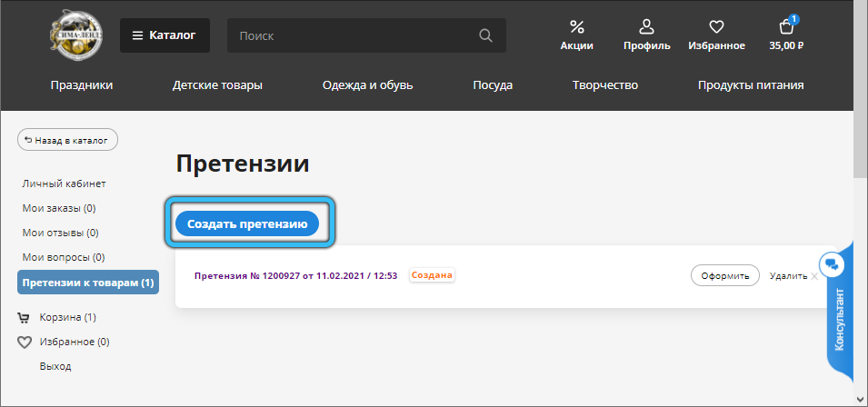Screen dimensions: 868x407
Task: Go back via Назад в каталог
Action: click(x=67, y=140)
